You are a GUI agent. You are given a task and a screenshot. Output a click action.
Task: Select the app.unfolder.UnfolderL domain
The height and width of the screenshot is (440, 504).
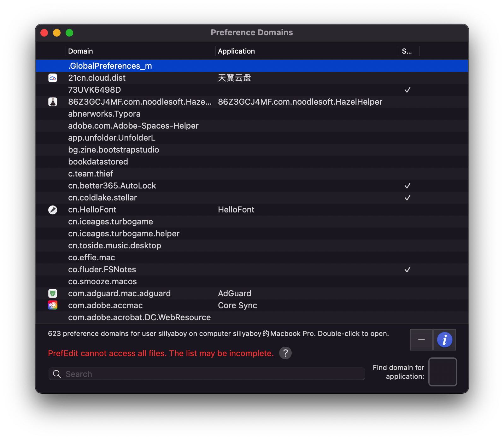pyautogui.click(x=112, y=138)
